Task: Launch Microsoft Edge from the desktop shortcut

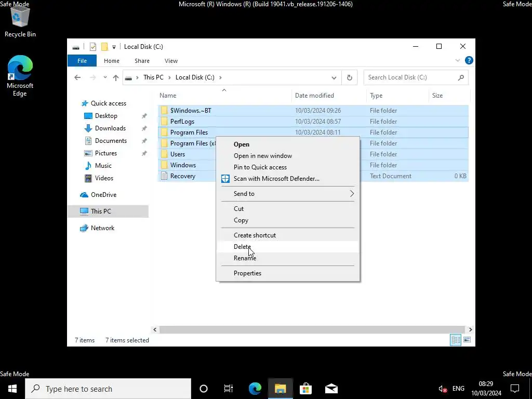Action: click(x=20, y=76)
